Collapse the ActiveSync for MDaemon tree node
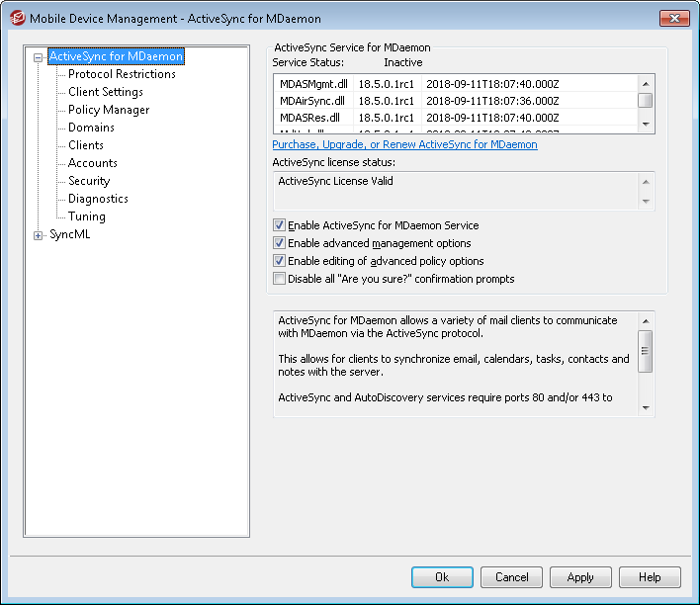 [38, 57]
